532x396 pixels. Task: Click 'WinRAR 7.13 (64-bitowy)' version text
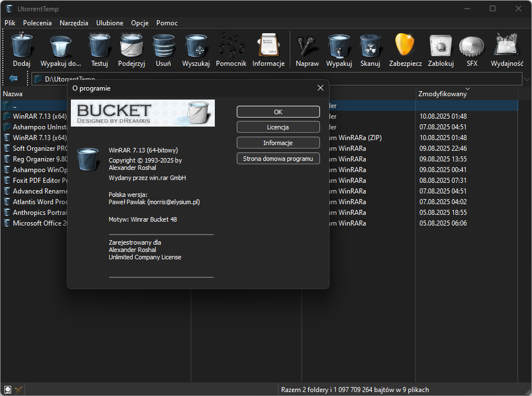pos(143,150)
